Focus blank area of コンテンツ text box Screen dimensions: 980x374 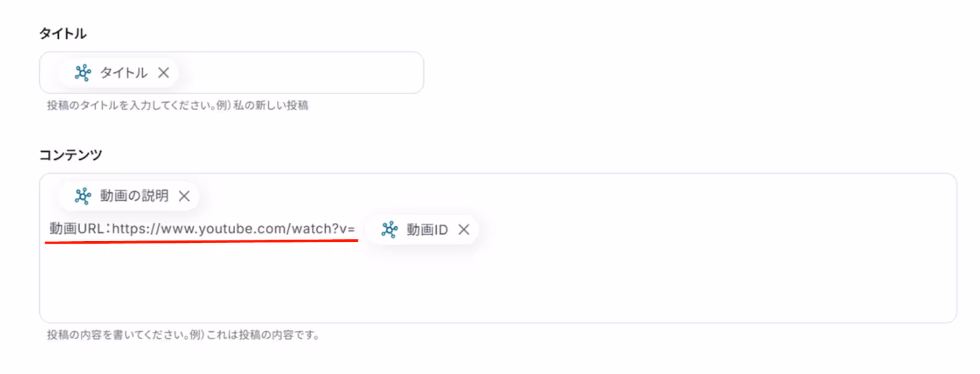497,282
